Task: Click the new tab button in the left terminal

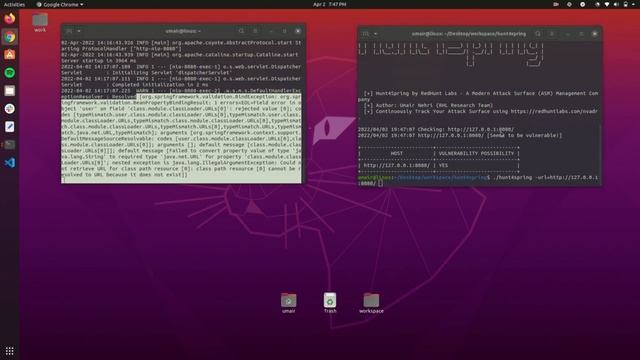Action: (69, 31)
